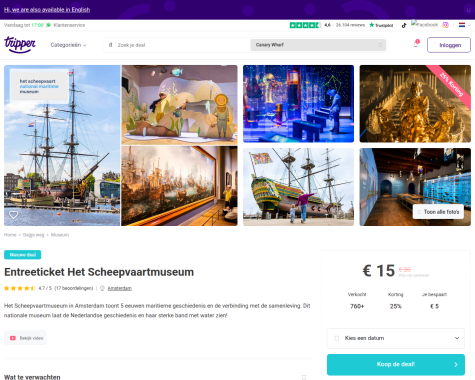Open the Kies een datum dropdown

click(x=396, y=338)
